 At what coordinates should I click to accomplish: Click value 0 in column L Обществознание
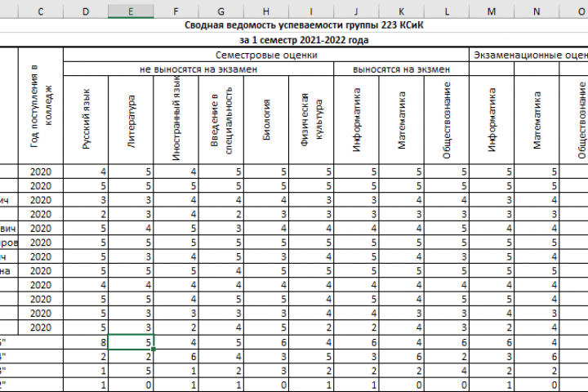coord(447,385)
